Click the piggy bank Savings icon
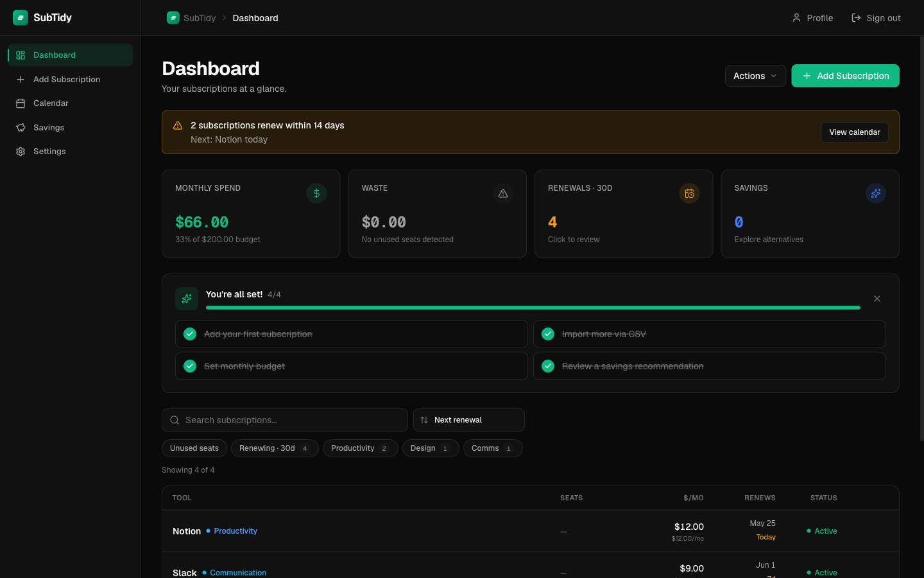 [21, 127]
